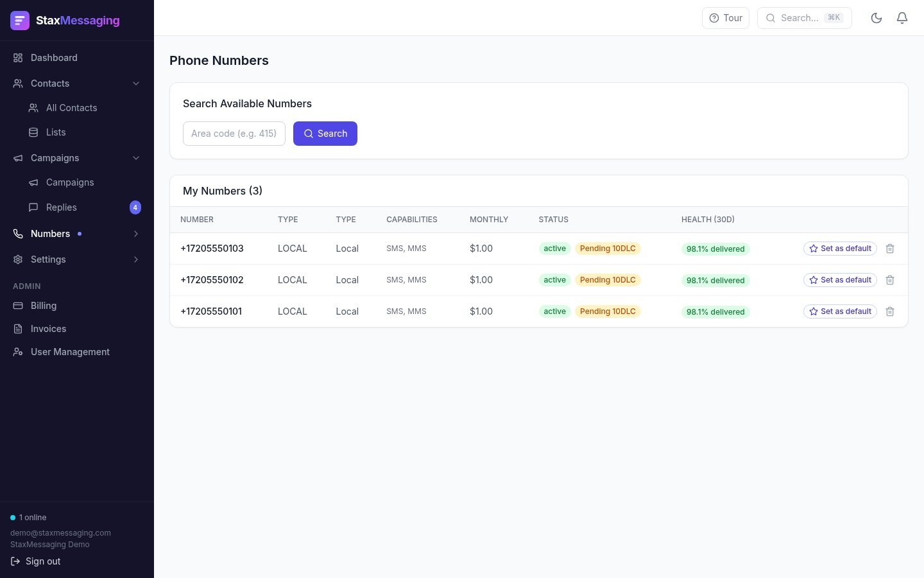Click the My Numbers (3) heading
This screenshot has width=924, height=578.
tap(223, 191)
